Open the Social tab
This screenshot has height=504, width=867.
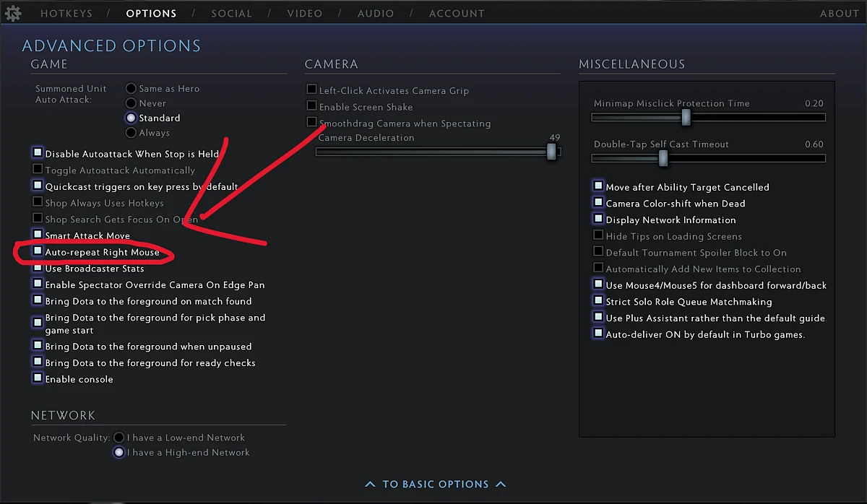232,14
